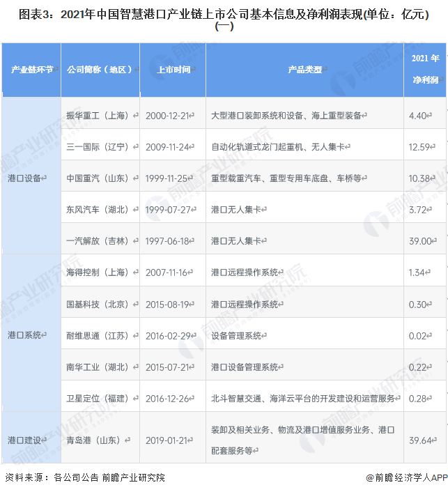This screenshot has width=448, height=492.
Task: Select product text '设备管理系统' for 耐维思通
Action: (236, 336)
